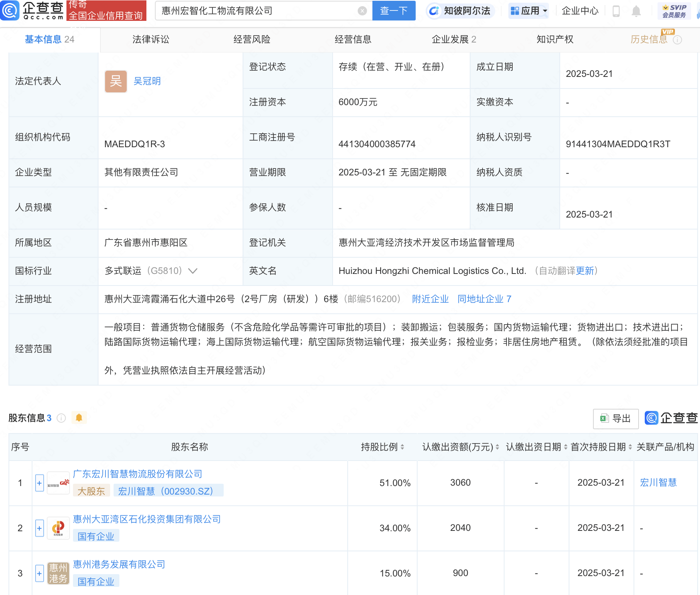Screen dimensions: 700x595
Task: Click 更新 translation link
Action: click(585, 271)
